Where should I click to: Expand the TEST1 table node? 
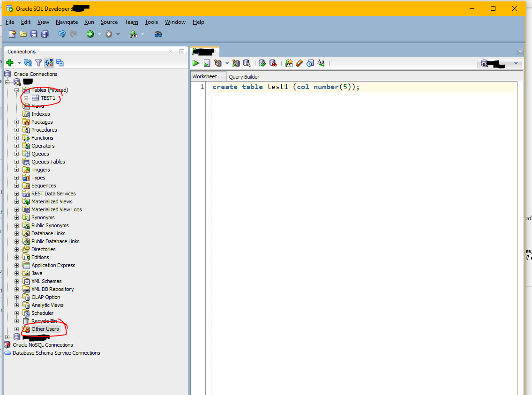(x=26, y=98)
